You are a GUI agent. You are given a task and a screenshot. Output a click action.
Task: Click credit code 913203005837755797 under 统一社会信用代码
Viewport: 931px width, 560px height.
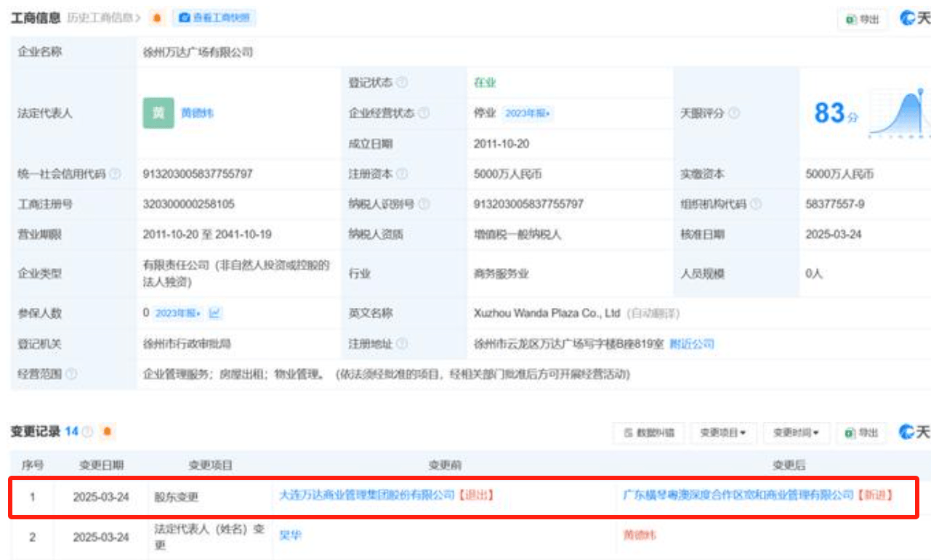tap(198, 174)
